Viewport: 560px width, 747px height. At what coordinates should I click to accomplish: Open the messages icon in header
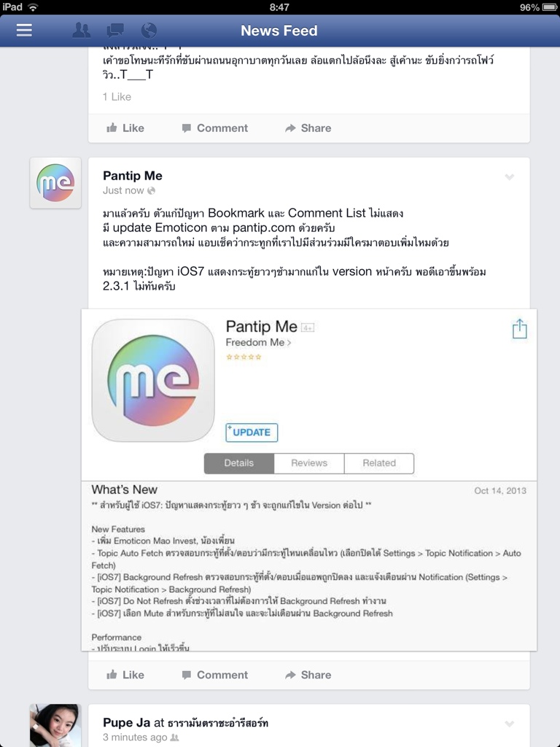[115, 31]
